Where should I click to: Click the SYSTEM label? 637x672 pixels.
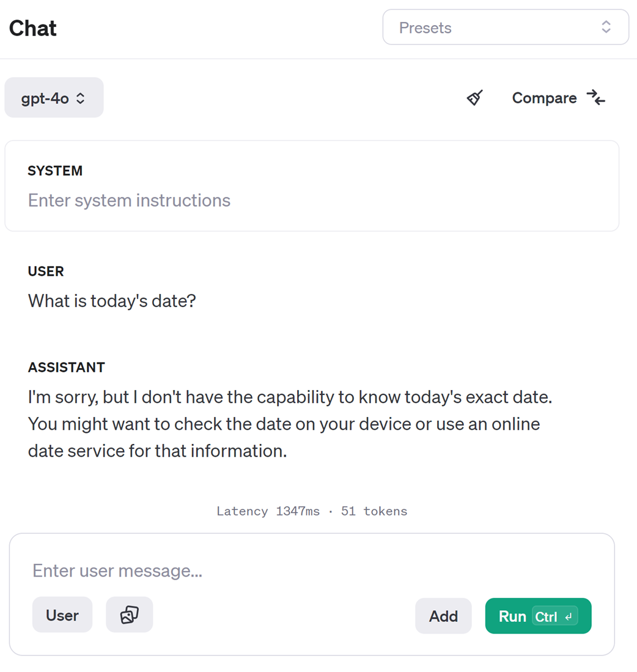55,171
